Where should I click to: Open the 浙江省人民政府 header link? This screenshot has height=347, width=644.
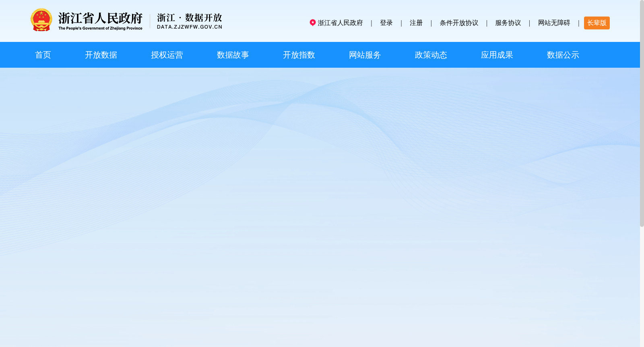[340, 23]
